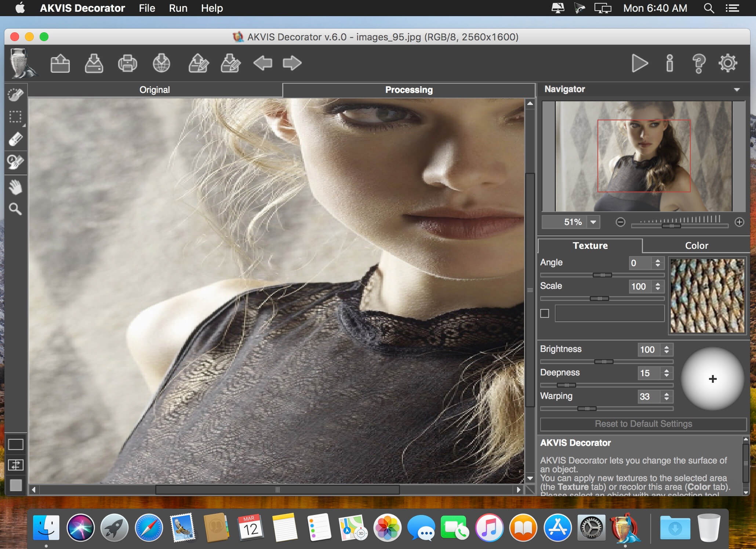This screenshot has height=549, width=756.
Task: Click the Publish to web globe icon
Action: coord(161,63)
